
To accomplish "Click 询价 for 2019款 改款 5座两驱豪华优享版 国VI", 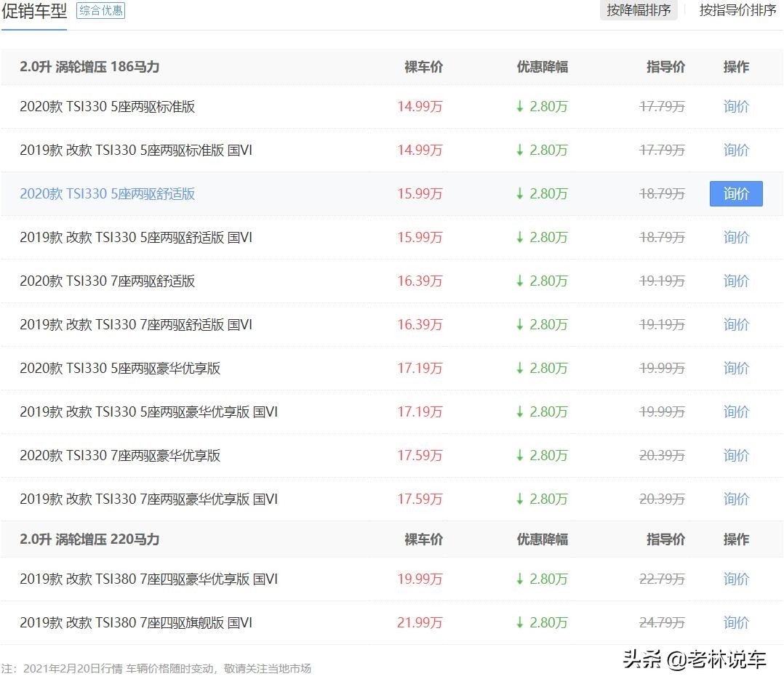I will tap(736, 411).
